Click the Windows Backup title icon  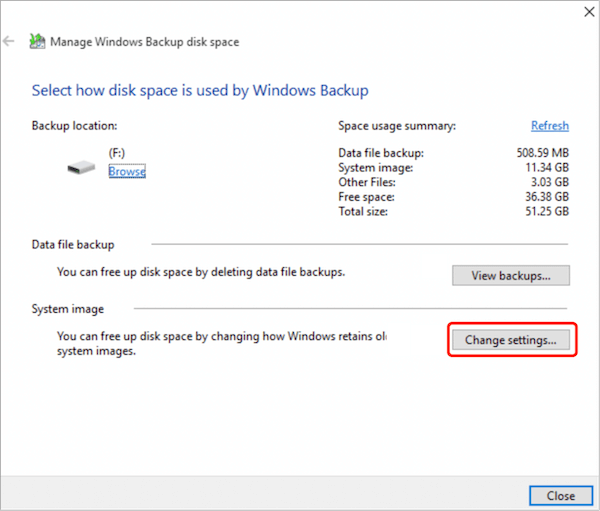(37, 41)
